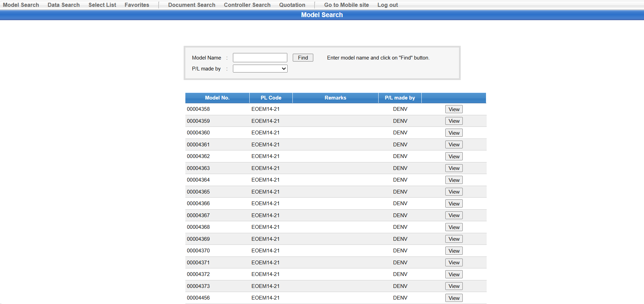Click the PL Code column header
The width and height of the screenshot is (644, 304).
click(271, 98)
